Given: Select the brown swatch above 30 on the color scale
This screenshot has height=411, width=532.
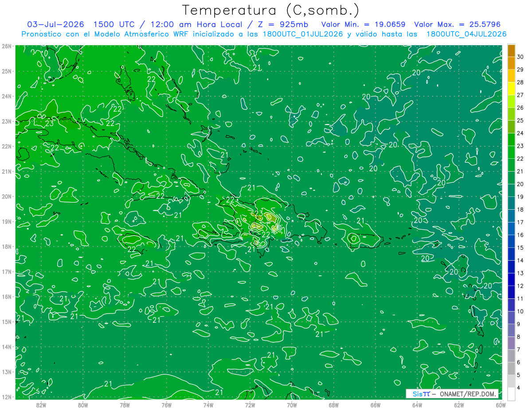Looking at the screenshot, I should (x=511, y=51).
